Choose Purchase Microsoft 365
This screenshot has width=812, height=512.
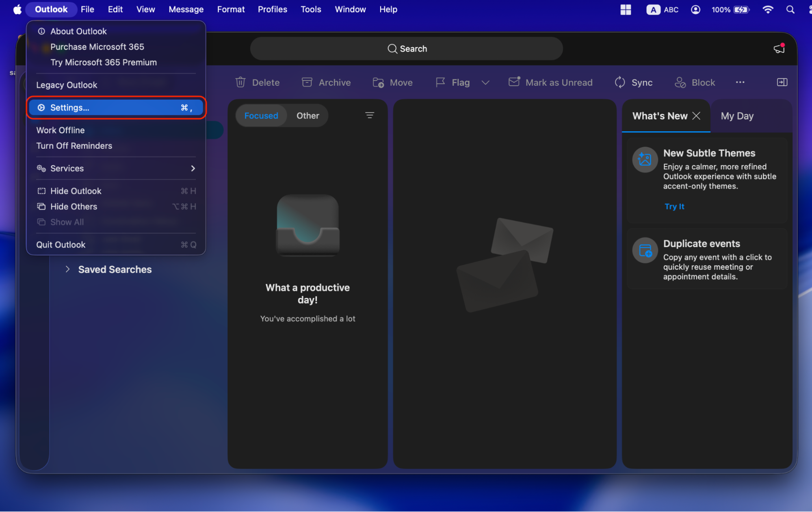[116, 47]
